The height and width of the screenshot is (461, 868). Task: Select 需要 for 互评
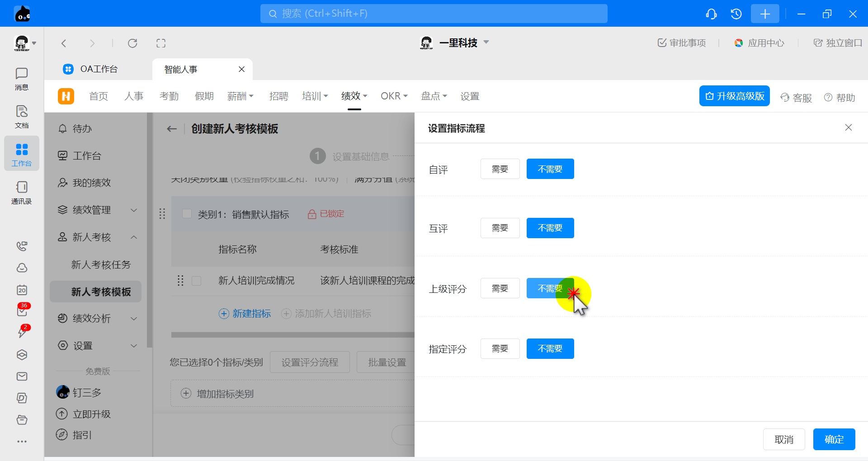tap(500, 228)
